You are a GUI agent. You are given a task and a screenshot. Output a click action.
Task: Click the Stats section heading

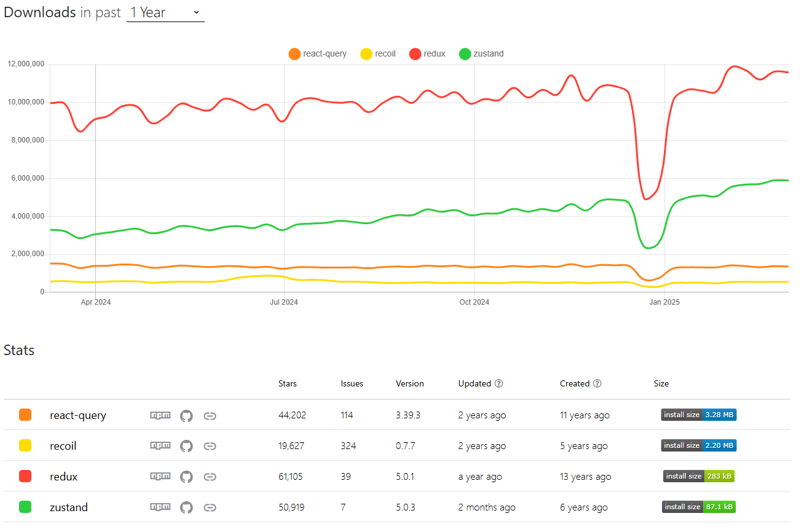pos(19,350)
